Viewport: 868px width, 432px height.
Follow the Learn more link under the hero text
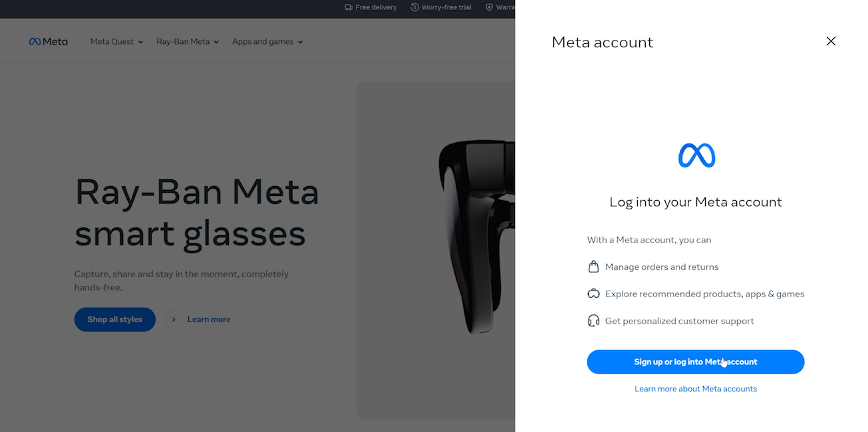209,319
